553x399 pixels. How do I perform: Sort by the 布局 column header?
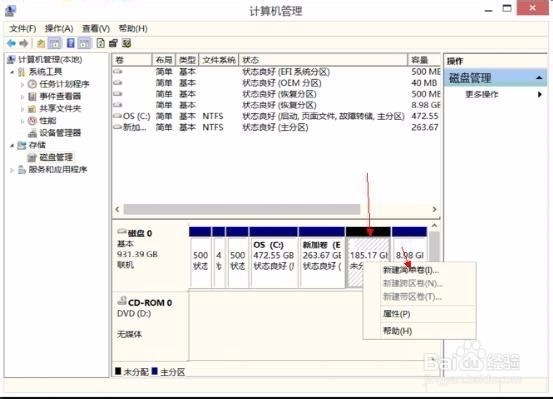pos(164,60)
